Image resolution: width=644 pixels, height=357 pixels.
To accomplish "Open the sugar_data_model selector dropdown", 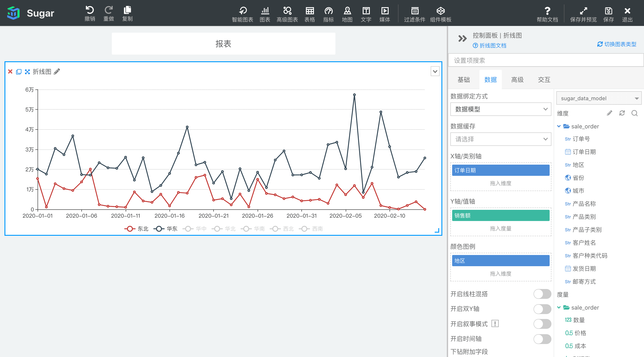I will point(599,98).
